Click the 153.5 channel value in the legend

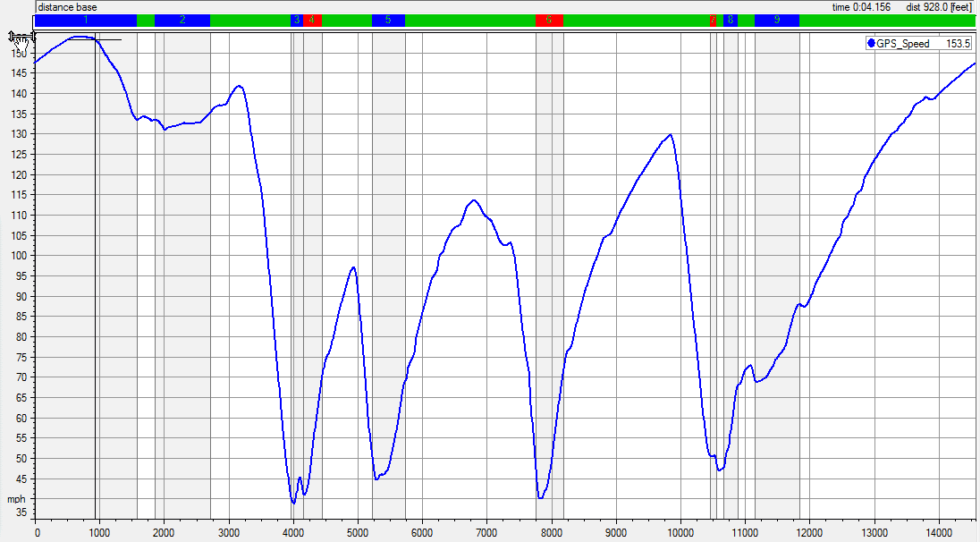959,44
